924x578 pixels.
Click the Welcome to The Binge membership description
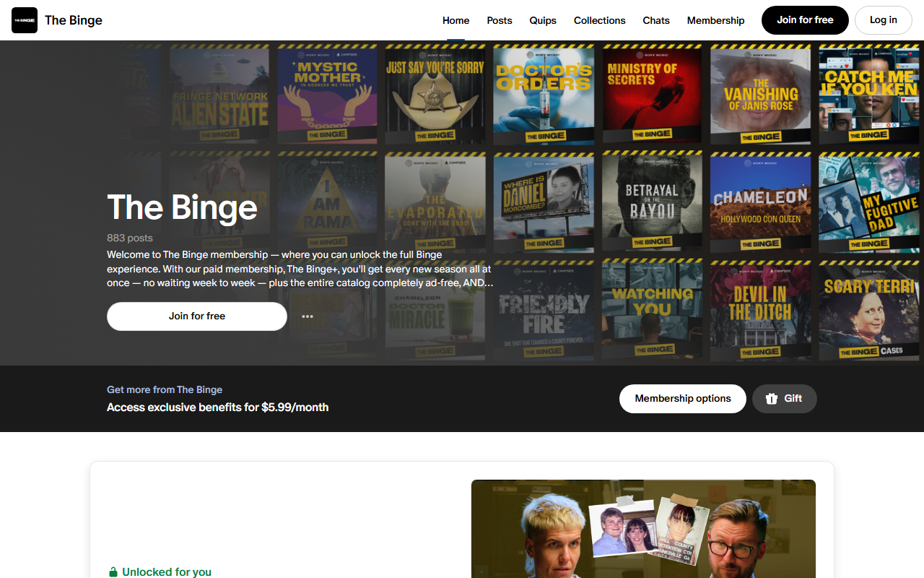coord(300,269)
